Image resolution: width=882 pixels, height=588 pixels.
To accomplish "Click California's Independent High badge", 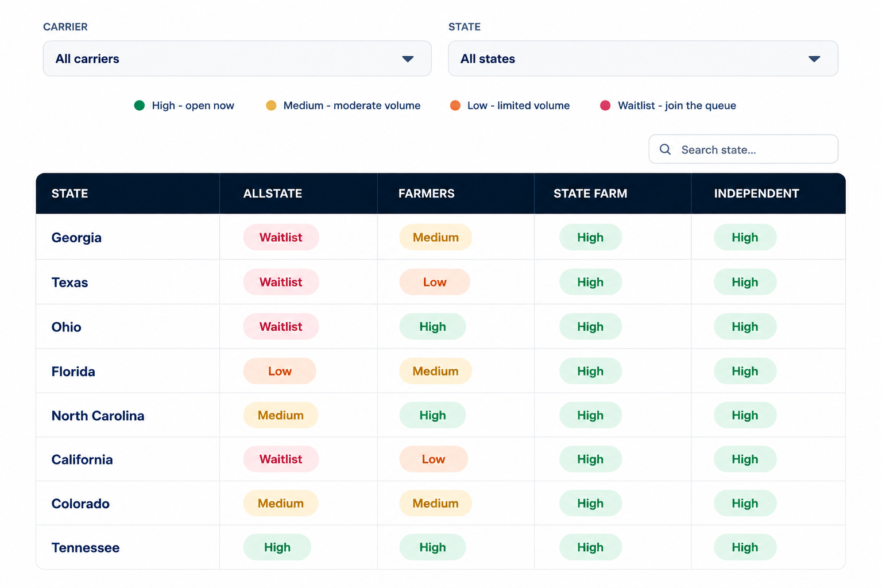I will [x=745, y=459].
